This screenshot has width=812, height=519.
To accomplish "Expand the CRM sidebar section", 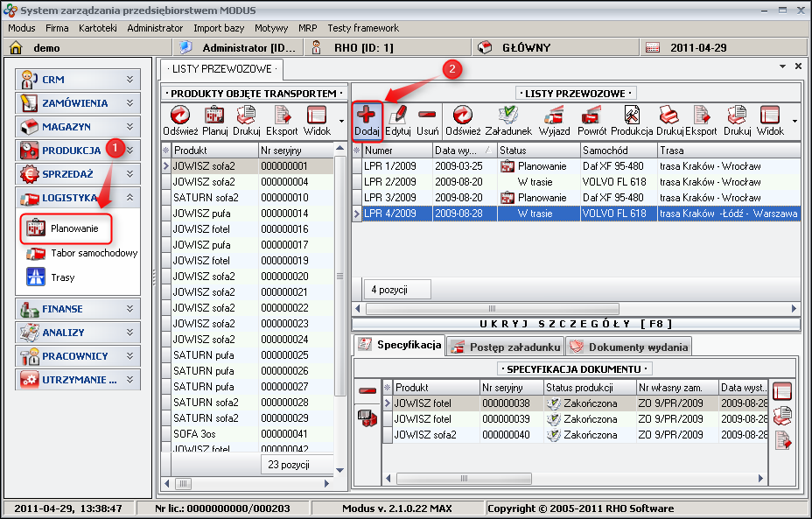I will click(129, 80).
